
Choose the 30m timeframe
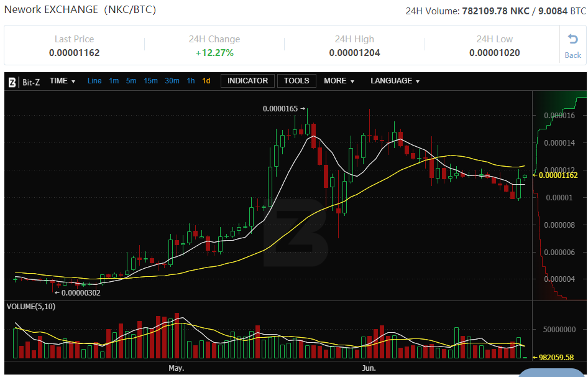coord(172,81)
